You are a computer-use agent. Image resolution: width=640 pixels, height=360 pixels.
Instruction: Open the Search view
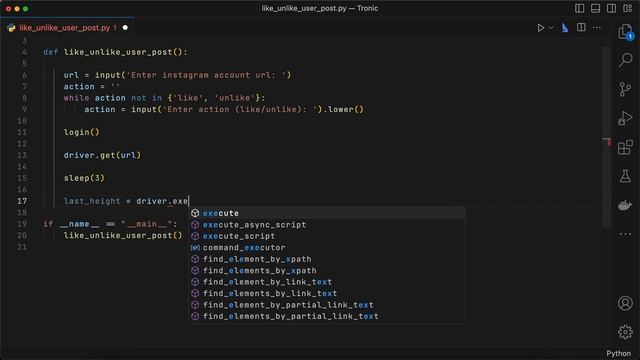625,60
